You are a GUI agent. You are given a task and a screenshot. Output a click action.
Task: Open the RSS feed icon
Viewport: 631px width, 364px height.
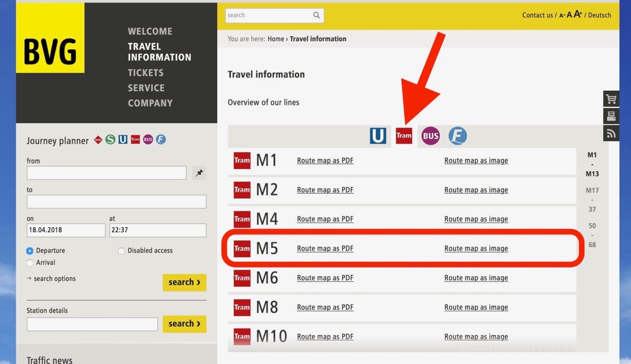611,133
